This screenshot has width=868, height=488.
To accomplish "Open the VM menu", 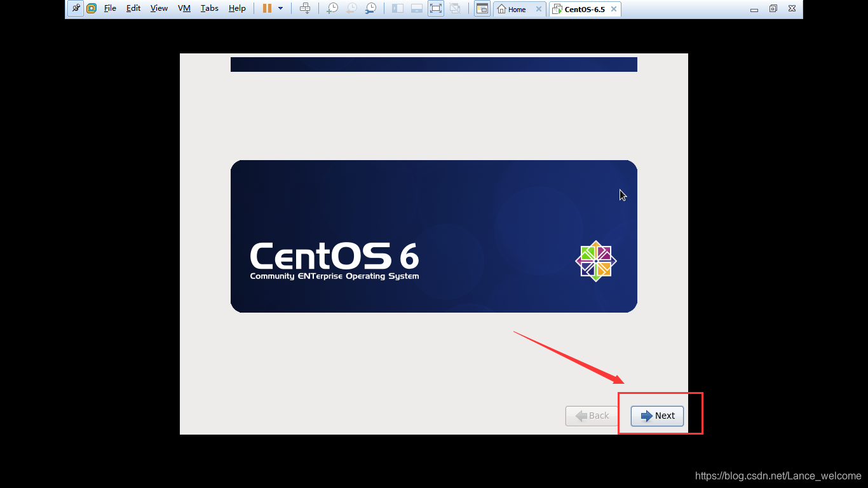I will pos(184,9).
